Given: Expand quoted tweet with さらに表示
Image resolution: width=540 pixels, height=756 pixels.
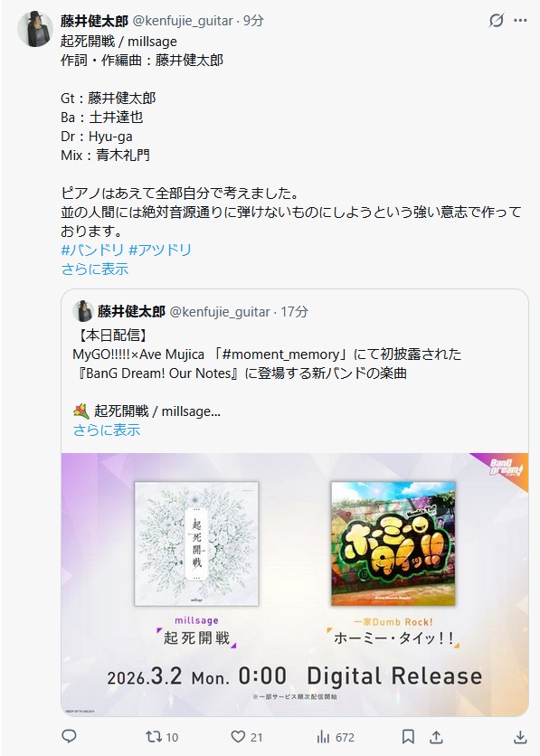Looking at the screenshot, I should click(107, 430).
